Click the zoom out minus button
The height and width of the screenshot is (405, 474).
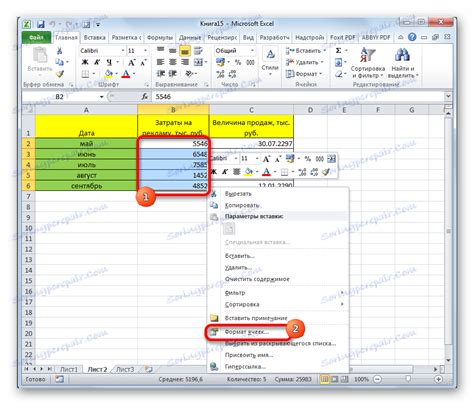tap(377, 379)
